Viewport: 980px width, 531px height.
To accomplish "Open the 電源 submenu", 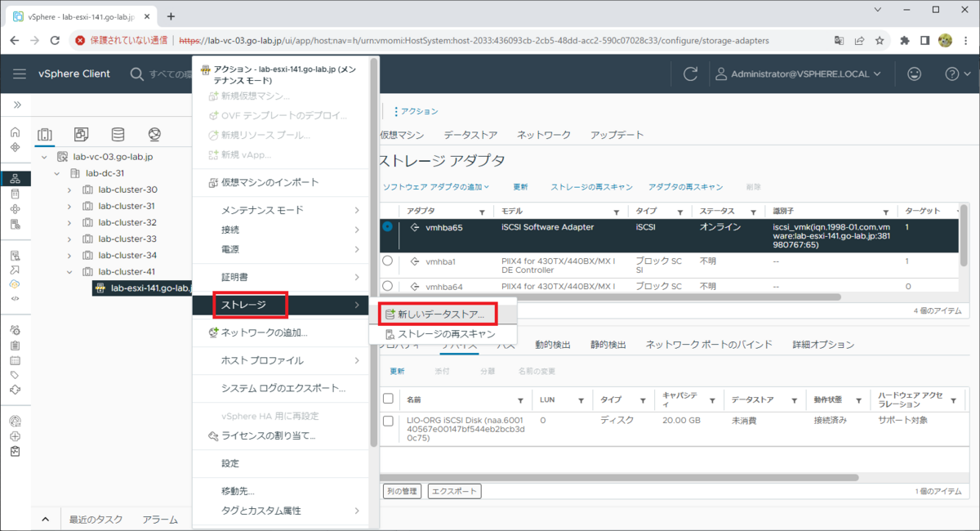I will (281, 249).
